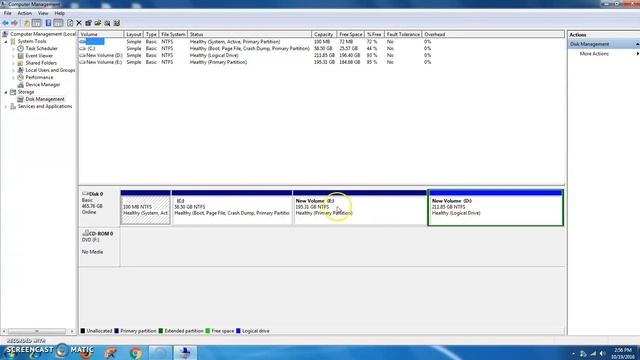Click the clock in the system tray
The width and height of the screenshot is (640, 360).
coord(622,353)
